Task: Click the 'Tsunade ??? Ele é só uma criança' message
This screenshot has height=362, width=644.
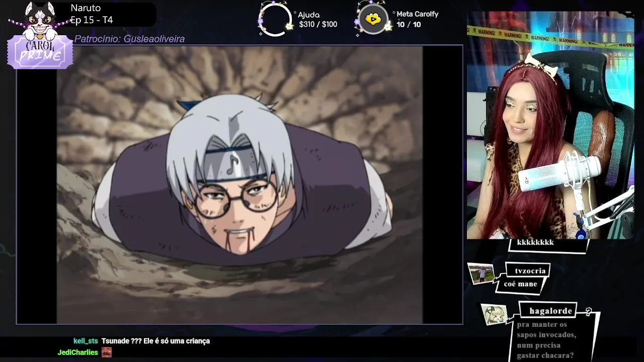Action: (x=155, y=341)
